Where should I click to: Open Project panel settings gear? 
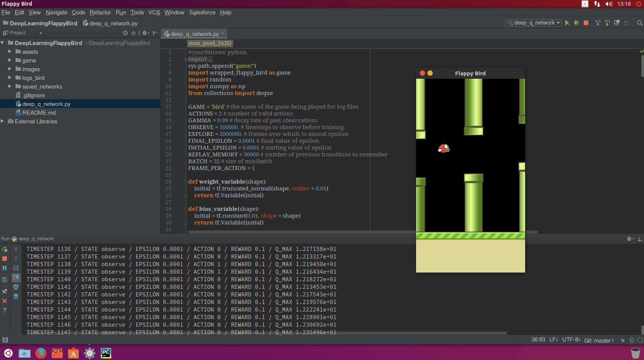pos(145,33)
